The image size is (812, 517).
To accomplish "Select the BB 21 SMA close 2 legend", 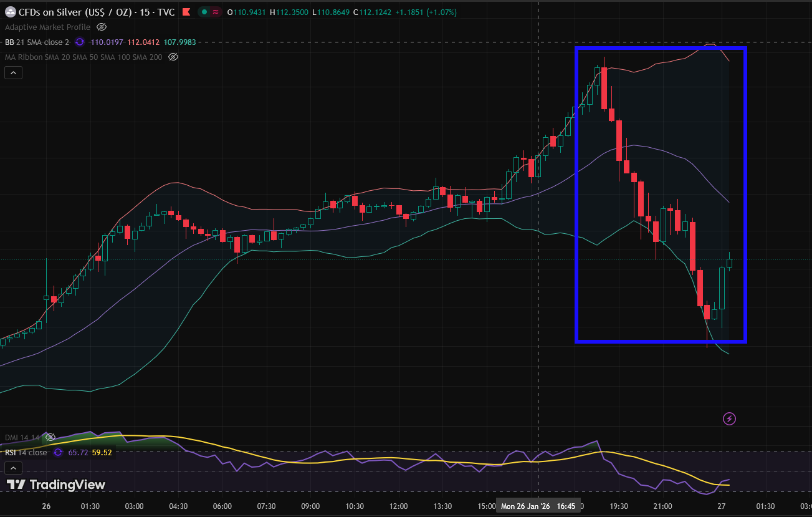I will [37, 42].
